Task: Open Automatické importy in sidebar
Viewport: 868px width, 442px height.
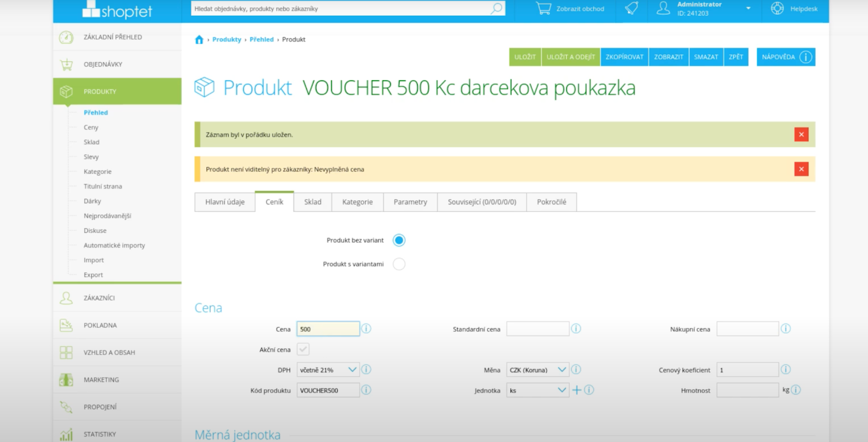Action: [x=114, y=245]
